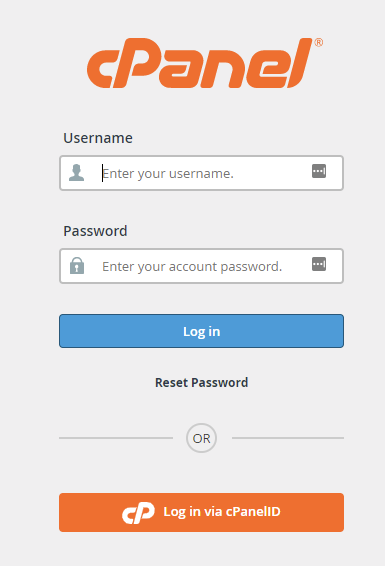Click the divider line left of OR

(116, 438)
